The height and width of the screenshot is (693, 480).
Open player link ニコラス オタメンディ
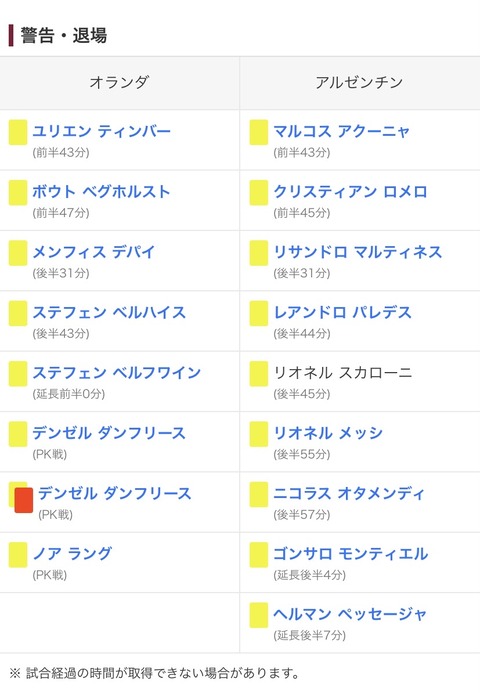[349, 493]
